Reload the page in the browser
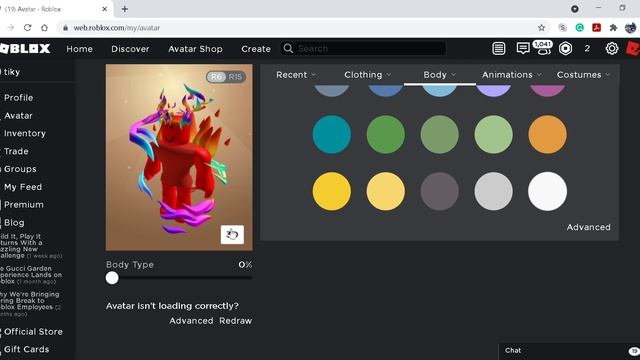 point(27,28)
